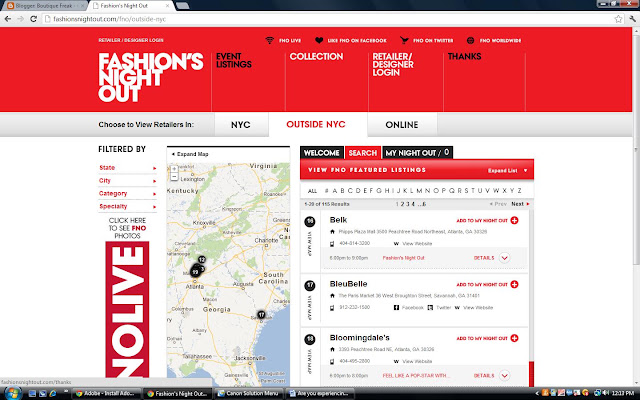Select the Online retailers tab
The height and width of the screenshot is (400, 640).
point(402,124)
